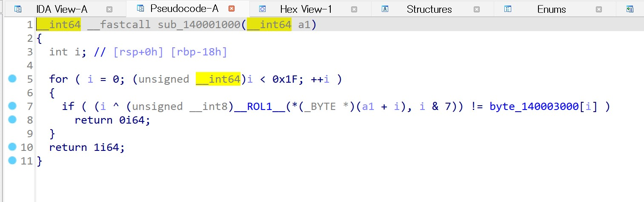This screenshot has height=202, width=644.
Task: Switch to the Structures tab
Action: 429,9
